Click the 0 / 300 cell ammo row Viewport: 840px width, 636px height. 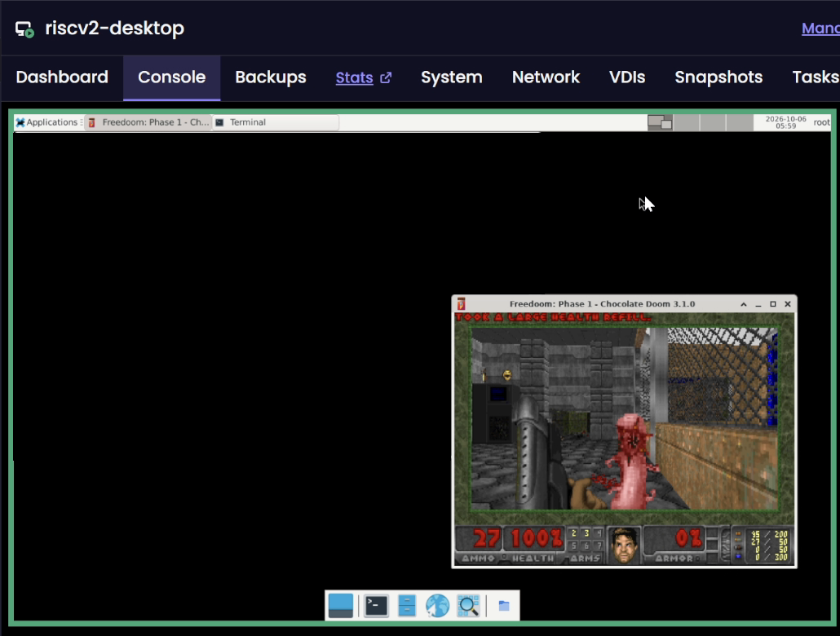pos(769,557)
